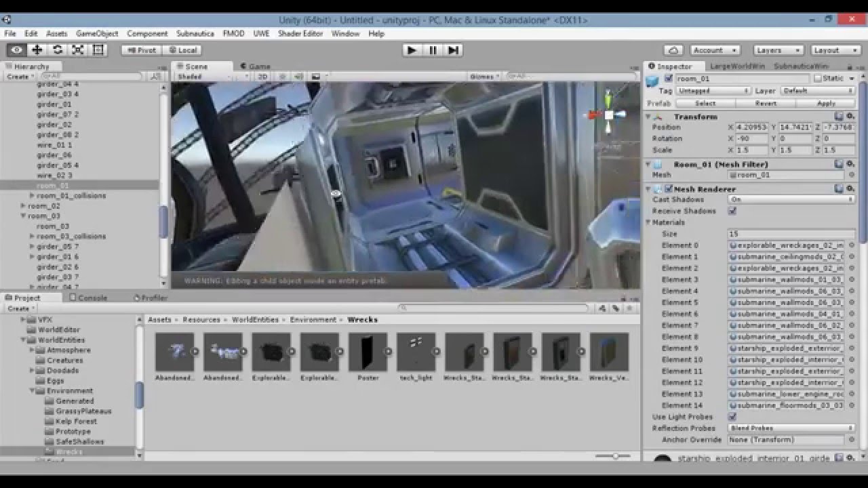
Task: Select the Scale tool
Action: point(78,49)
